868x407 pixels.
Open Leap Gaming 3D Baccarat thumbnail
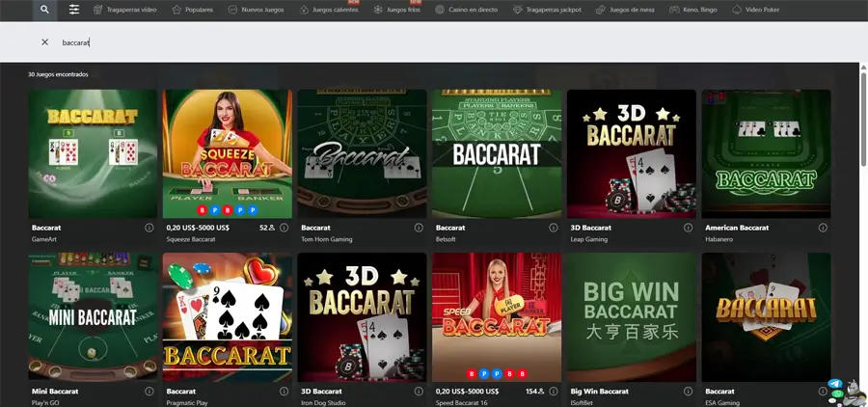click(632, 154)
